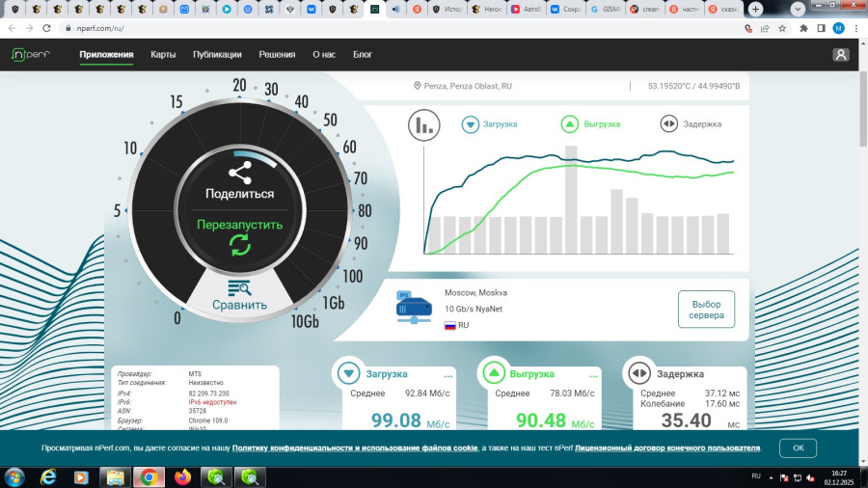868x488 pixels.
Task: Open the Публикации menu item
Action: click(x=217, y=55)
